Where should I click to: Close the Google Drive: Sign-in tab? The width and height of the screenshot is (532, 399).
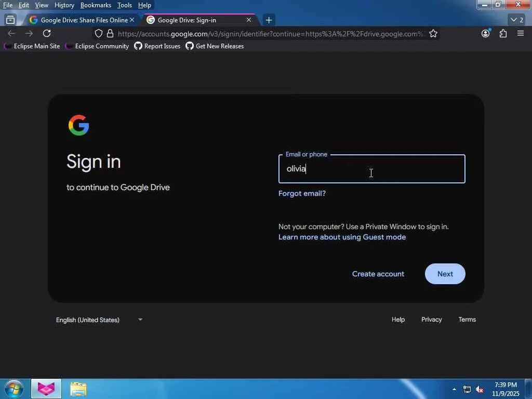(x=249, y=20)
